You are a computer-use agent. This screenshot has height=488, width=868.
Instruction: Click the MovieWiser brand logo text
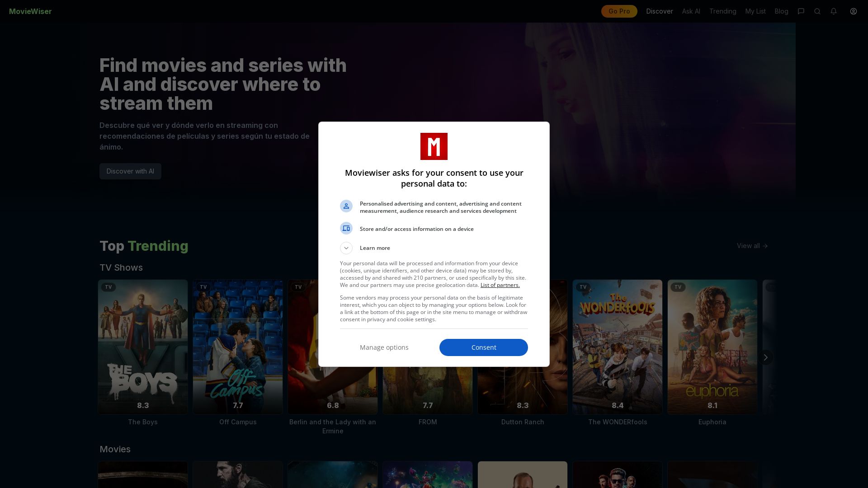click(30, 11)
